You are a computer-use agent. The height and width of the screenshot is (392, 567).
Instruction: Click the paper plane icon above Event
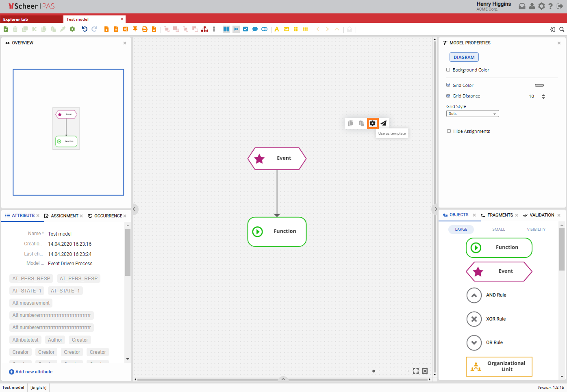click(383, 123)
